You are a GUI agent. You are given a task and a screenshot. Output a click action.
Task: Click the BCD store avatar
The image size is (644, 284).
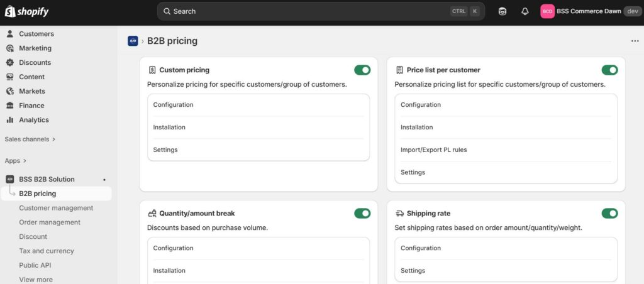pyautogui.click(x=548, y=11)
